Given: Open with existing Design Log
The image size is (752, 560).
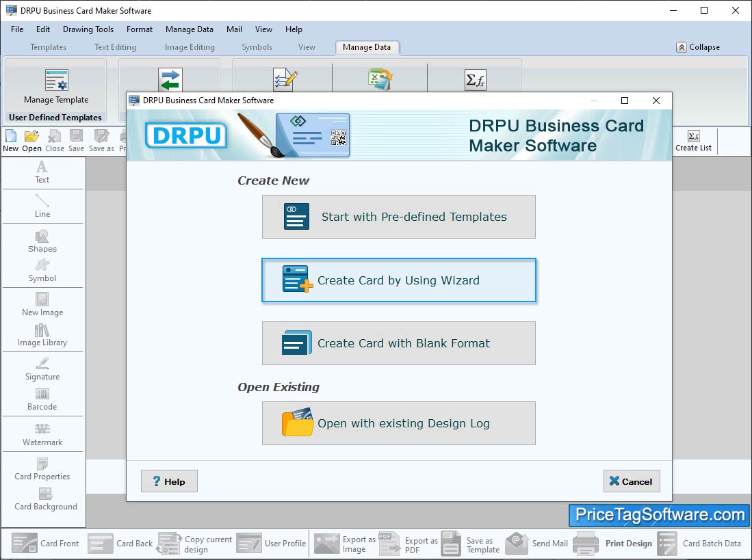Looking at the screenshot, I should (x=398, y=423).
